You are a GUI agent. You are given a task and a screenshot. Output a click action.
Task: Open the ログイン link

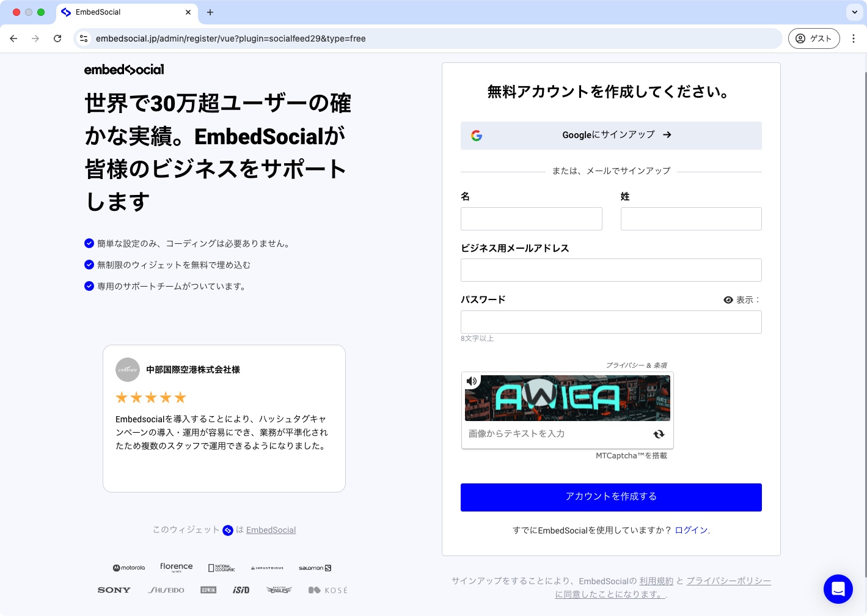[x=691, y=530]
